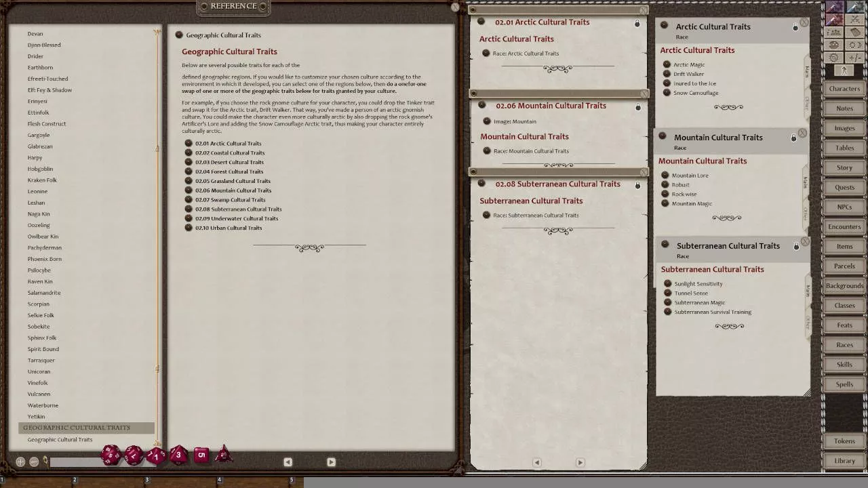The height and width of the screenshot is (488, 868).
Task: Toggle lock on Mountain Cultural Traits Race window
Action: 793,138
